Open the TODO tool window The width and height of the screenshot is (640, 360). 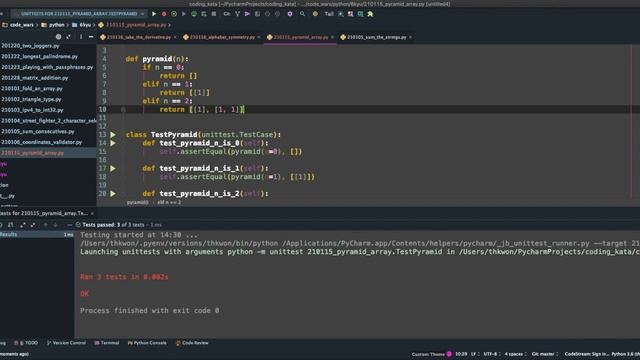(x=26, y=343)
